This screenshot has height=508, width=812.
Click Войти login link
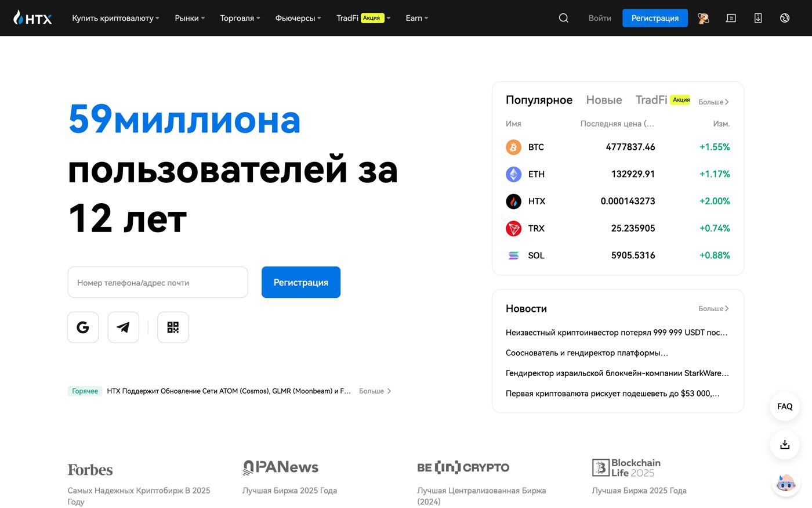[x=600, y=18]
